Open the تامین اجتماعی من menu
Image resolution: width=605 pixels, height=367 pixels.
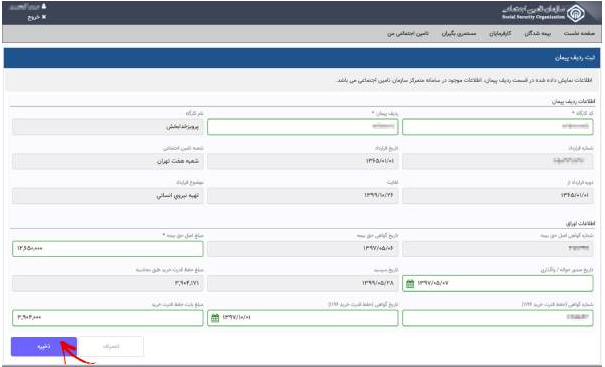pyautogui.click(x=408, y=34)
